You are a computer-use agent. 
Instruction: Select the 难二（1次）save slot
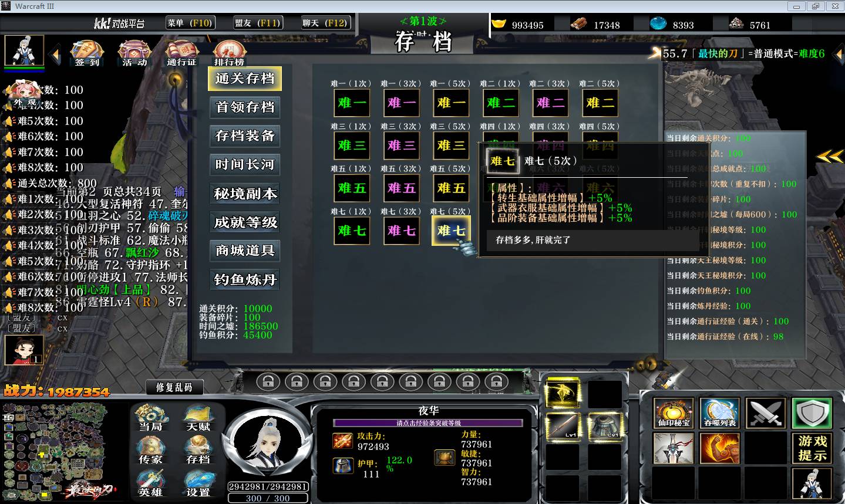(501, 103)
